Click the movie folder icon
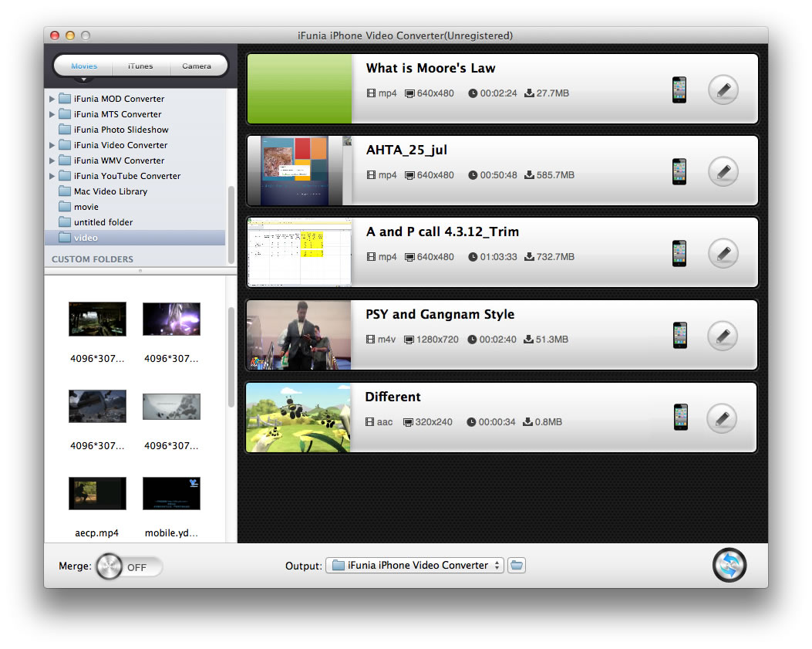The width and height of the screenshot is (812, 649). (x=65, y=206)
